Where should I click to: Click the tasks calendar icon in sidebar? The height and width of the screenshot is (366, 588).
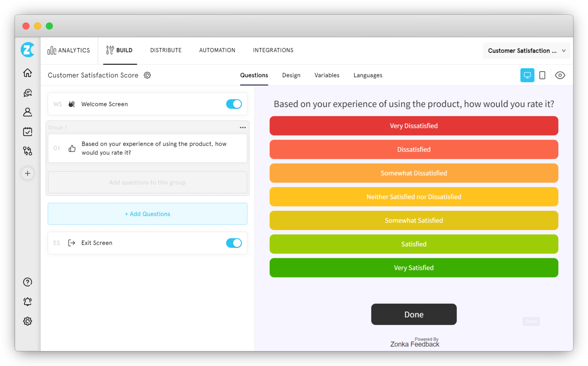click(27, 131)
